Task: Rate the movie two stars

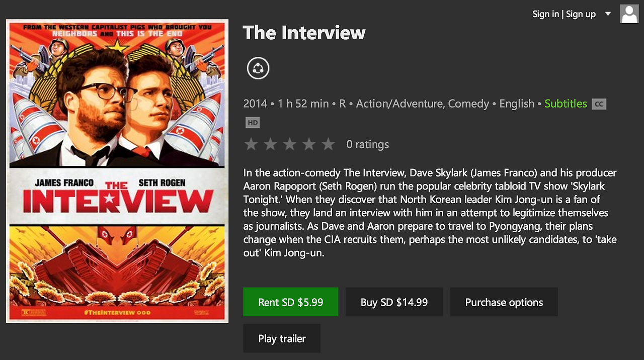Action: click(270, 145)
